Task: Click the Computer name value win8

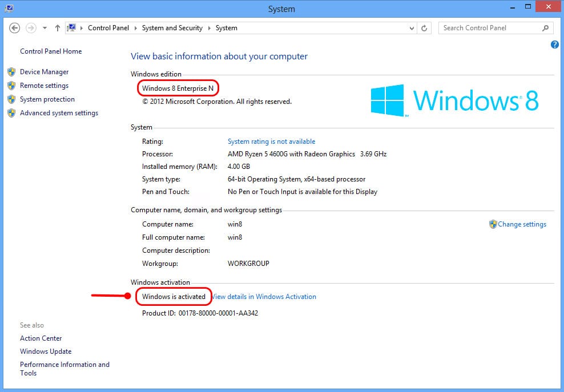Action: pyautogui.click(x=235, y=224)
